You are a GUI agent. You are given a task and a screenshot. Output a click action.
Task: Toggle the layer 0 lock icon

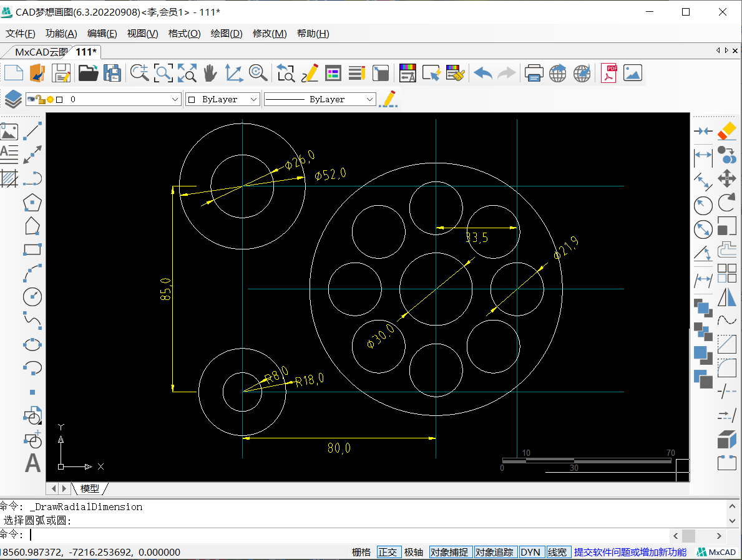click(40, 99)
